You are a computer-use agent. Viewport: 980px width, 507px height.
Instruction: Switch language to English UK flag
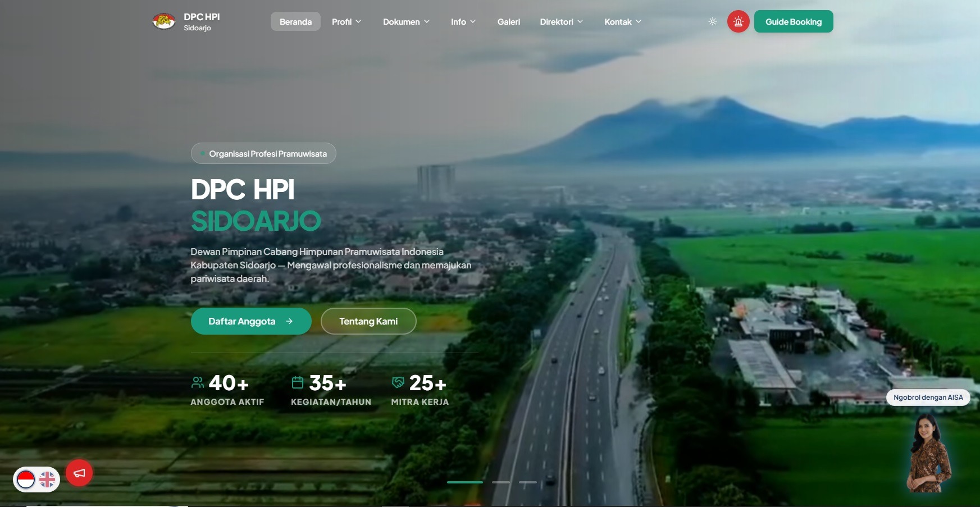coord(47,479)
